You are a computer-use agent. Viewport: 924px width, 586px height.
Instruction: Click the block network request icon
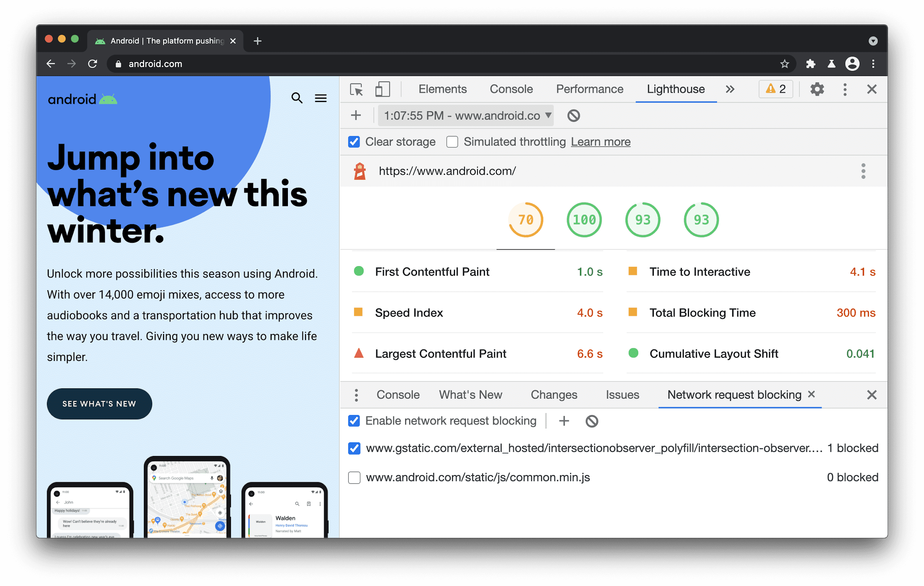(591, 421)
